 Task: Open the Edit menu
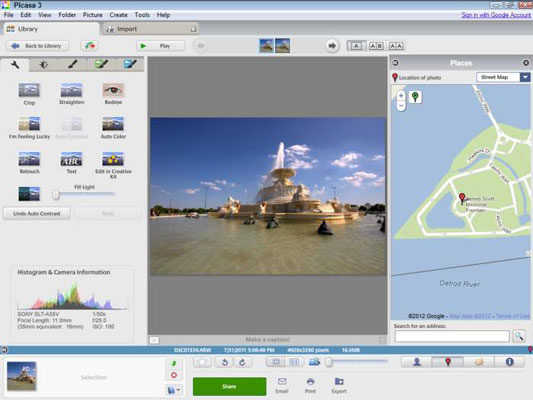25,15
